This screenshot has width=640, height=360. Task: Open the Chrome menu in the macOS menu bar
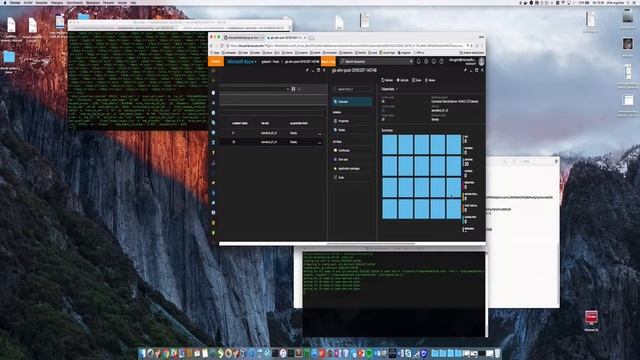coord(15,2)
